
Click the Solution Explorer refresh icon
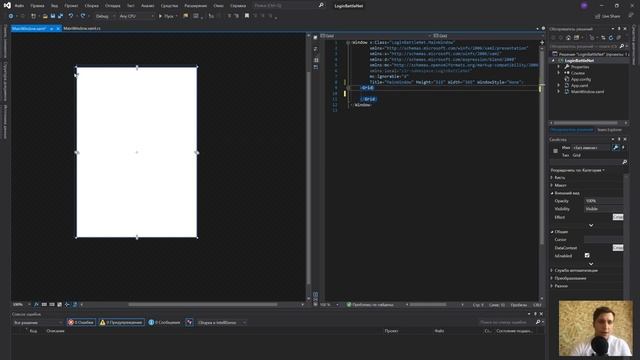point(611,38)
